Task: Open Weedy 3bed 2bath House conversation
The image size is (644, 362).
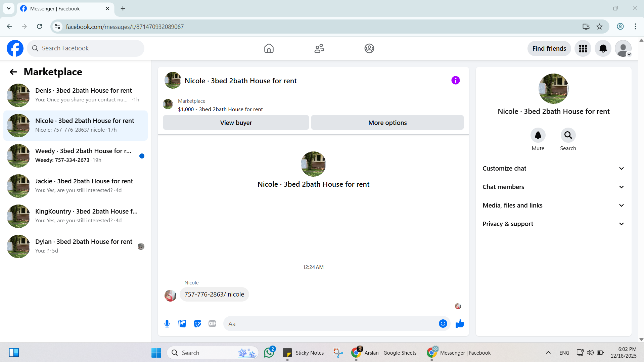Action: 76,156
